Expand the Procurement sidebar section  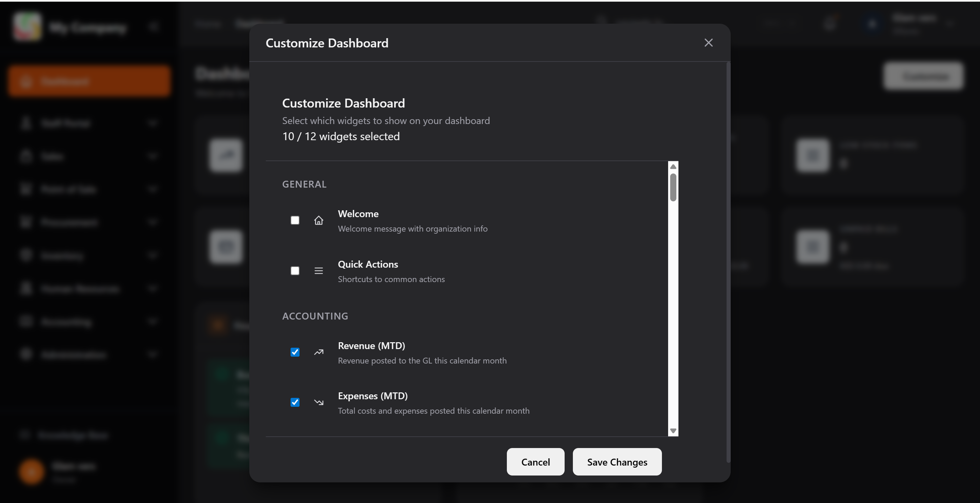[152, 222]
